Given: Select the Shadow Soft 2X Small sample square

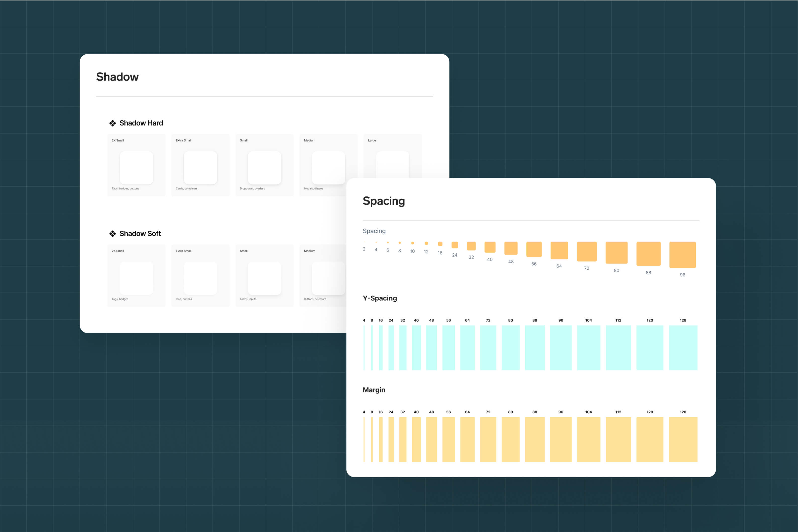Looking at the screenshot, I should point(136,278).
